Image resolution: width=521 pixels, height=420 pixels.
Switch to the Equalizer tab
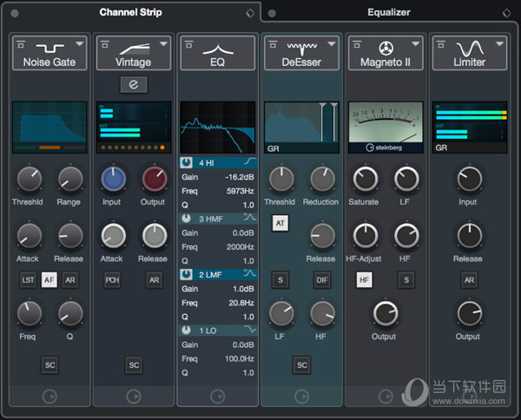tap(389, 12)
